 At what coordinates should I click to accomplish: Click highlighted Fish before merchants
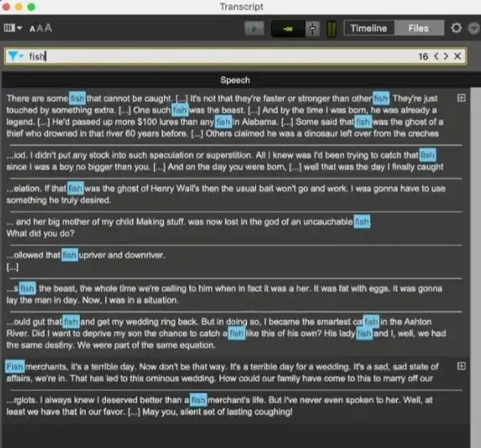(15, 366)
